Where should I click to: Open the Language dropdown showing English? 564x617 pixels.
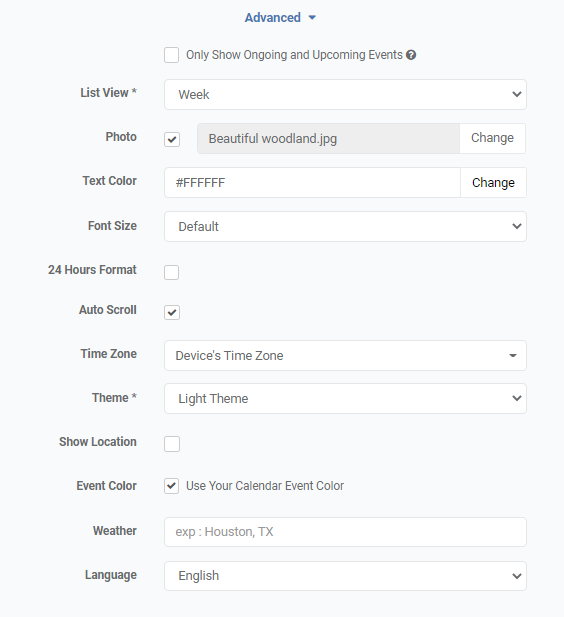click(x=345, y=576)
